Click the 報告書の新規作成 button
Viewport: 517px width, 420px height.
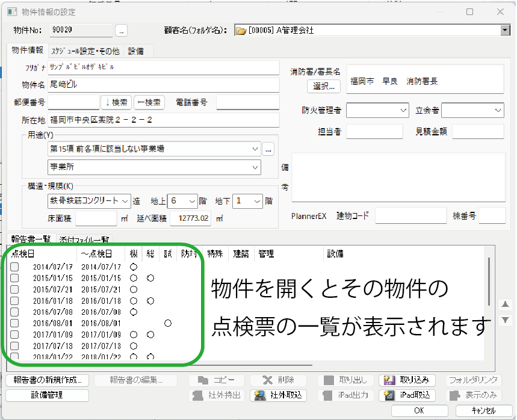click(x=48, y=380)
